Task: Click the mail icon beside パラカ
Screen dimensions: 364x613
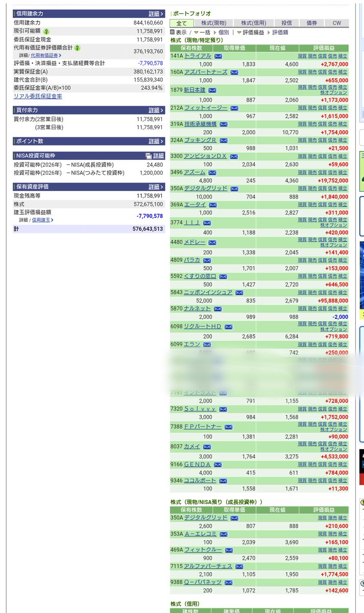Action: [x=207, y=261]
